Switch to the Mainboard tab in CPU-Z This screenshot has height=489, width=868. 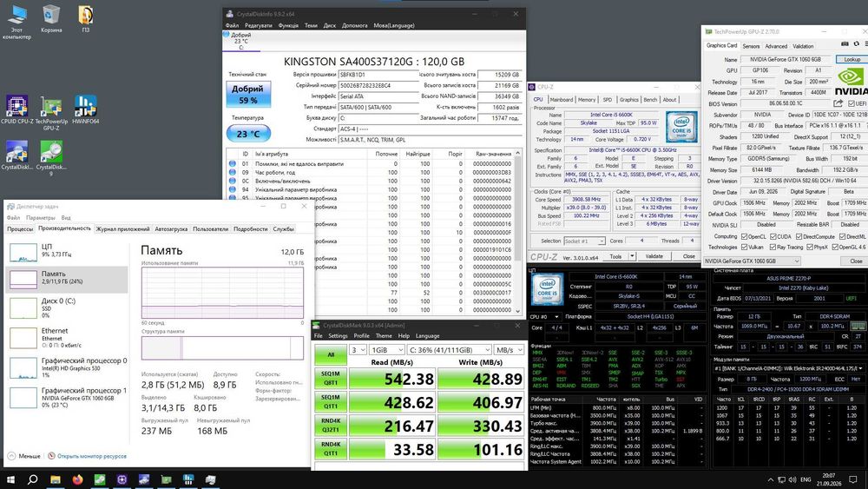click(562, 100)
